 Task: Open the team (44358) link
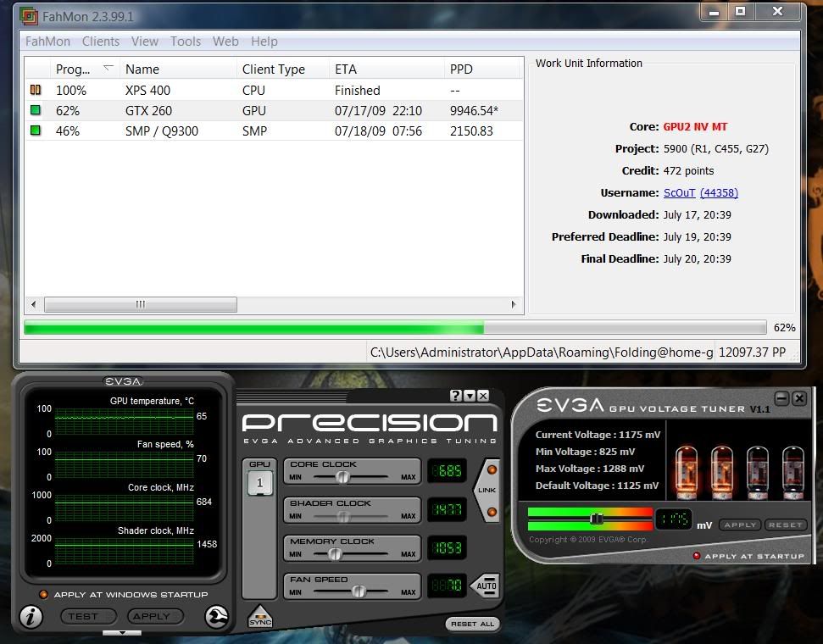click(x=719, y=192)
